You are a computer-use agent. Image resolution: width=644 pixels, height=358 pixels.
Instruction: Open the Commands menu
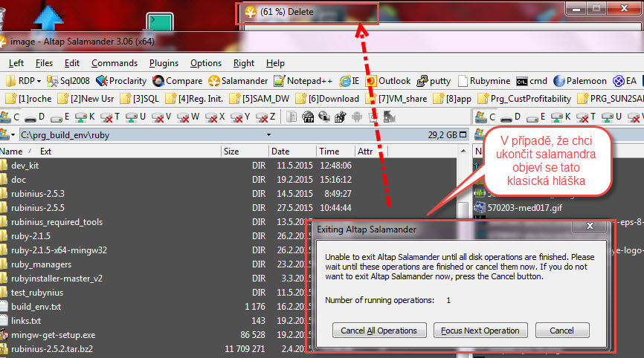coord(115,63)
